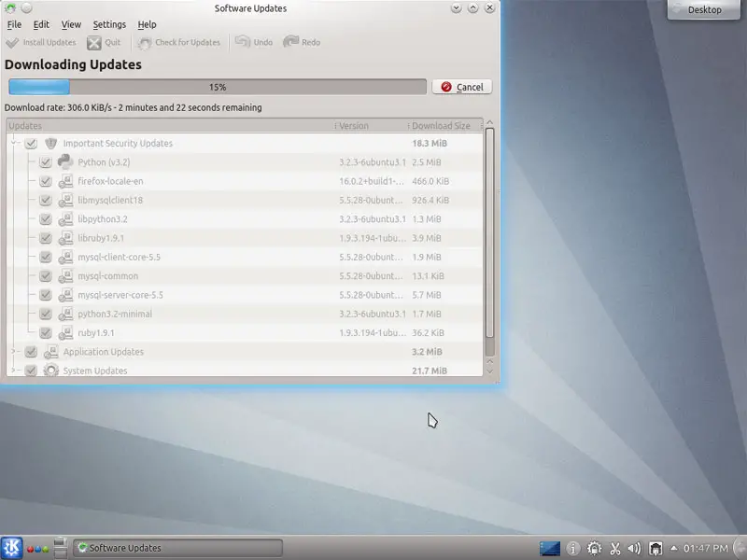This screenshot has width=747, height=560.
Task: Click the python3.2-minimal package icon
Action: click(x=65, y=315)
